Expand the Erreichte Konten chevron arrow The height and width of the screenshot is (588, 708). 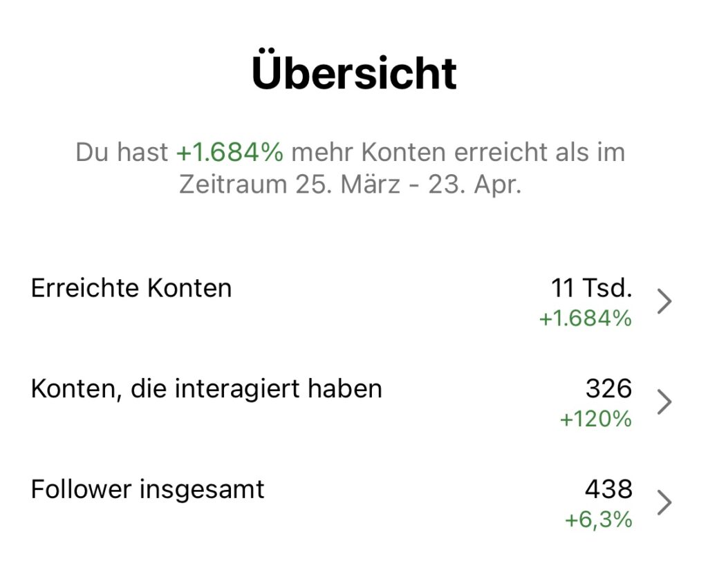click(x=664, y=302)
